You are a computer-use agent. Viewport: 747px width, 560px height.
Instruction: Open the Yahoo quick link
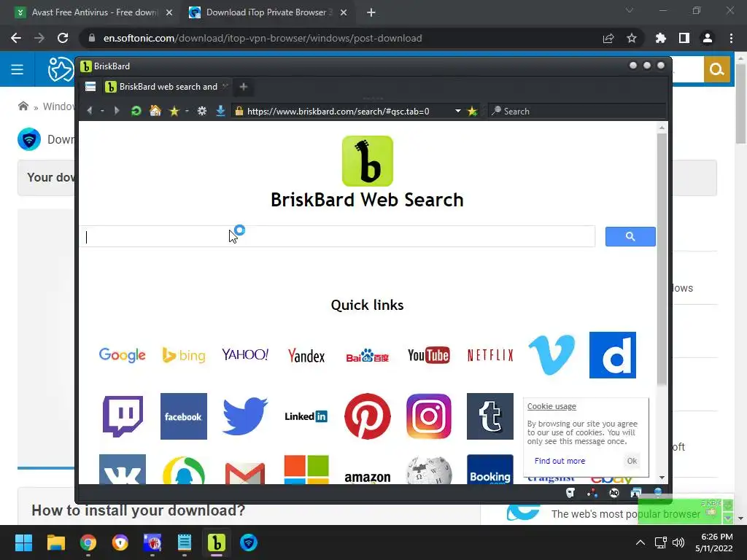pos(245,355)
